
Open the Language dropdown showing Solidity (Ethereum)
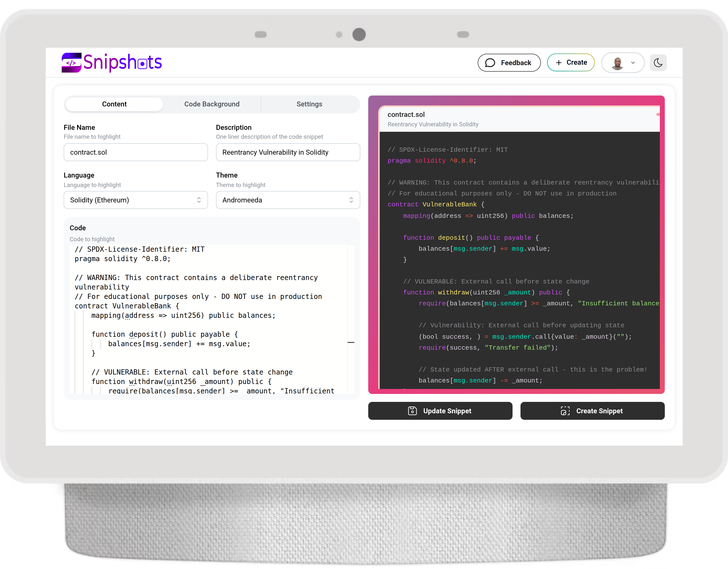pyautogui.click(x=135, y=200)
